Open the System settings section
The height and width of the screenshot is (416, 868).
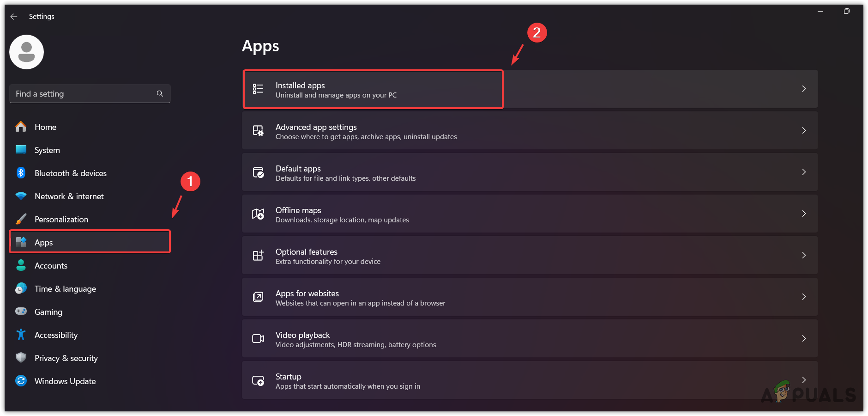pos(47,150)
